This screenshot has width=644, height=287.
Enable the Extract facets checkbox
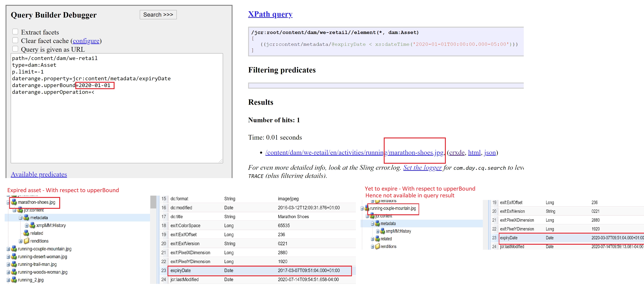(x=15, y=32)
